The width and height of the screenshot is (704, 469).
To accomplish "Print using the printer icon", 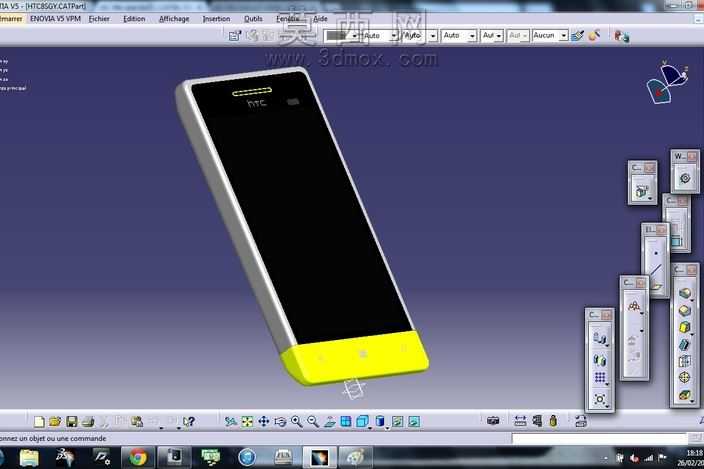I will tap(88, 421).
